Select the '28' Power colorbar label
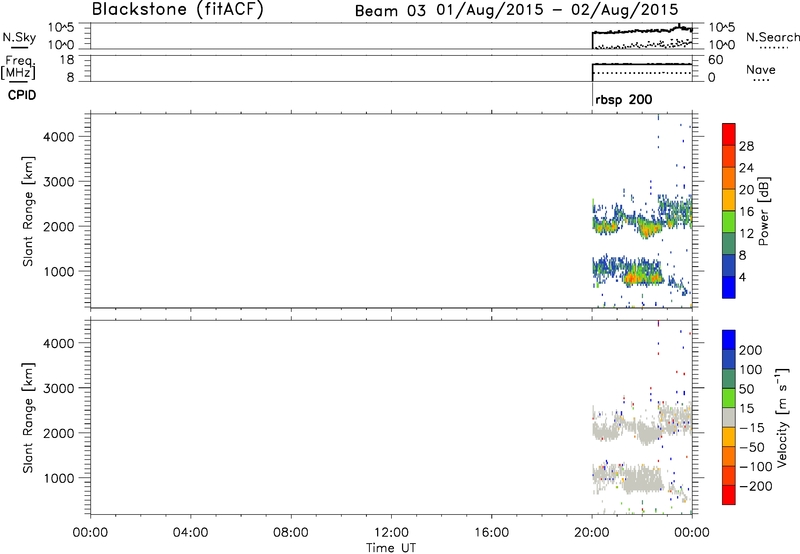This screenshot has width=800, height=554. (x=746, y=146)
